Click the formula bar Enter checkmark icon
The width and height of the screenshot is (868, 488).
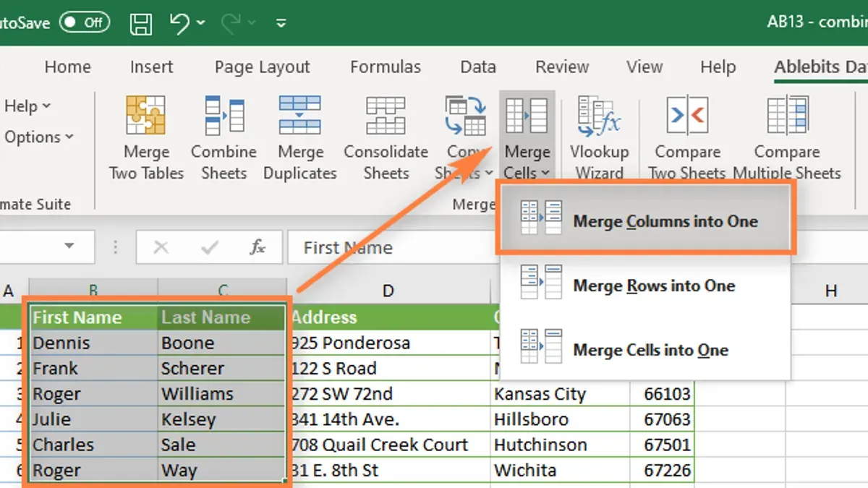coord(210,248)
